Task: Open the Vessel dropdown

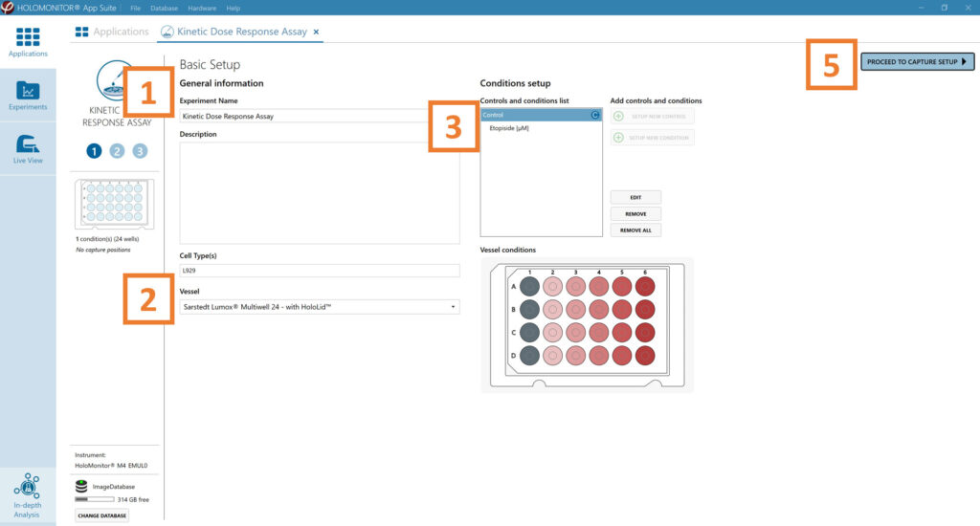Action: pyautogui.click(x=320, y=307)
